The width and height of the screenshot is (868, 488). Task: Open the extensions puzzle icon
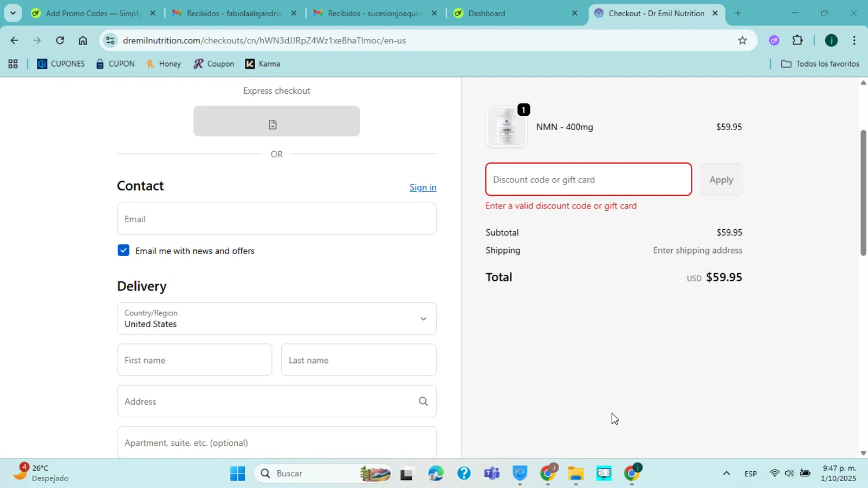click(x=797, y=41)
